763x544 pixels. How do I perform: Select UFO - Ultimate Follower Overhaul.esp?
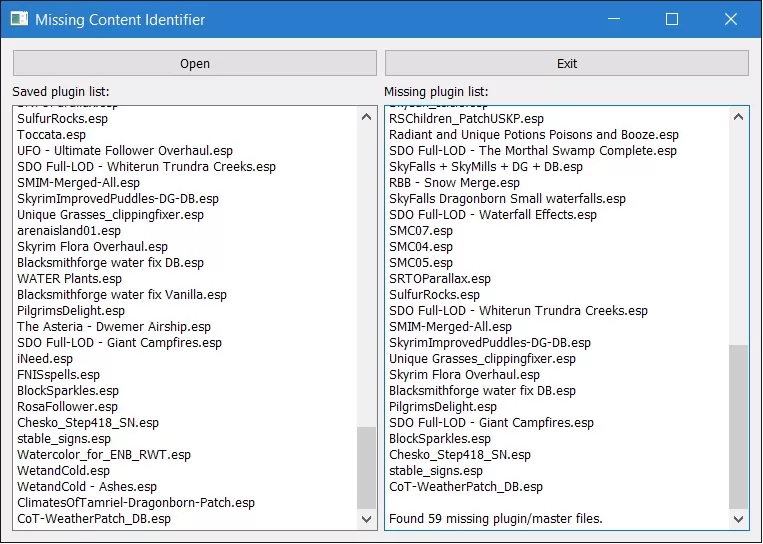pyautogui.click(x=125, y=151)
